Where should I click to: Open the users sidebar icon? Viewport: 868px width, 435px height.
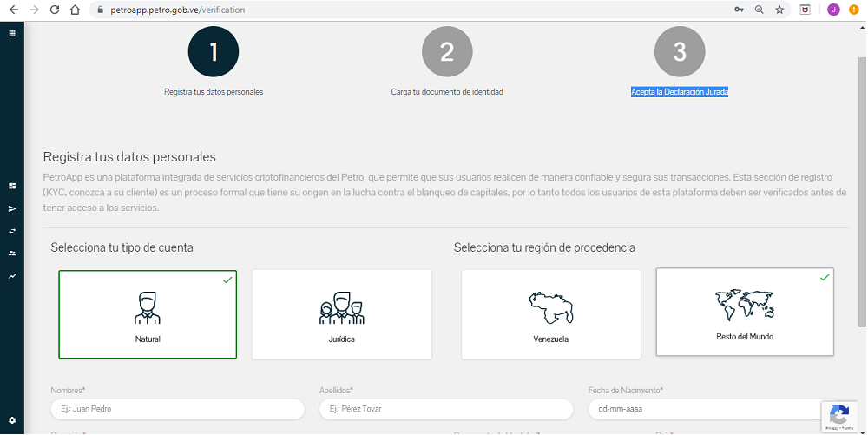[x=12, y=254]
